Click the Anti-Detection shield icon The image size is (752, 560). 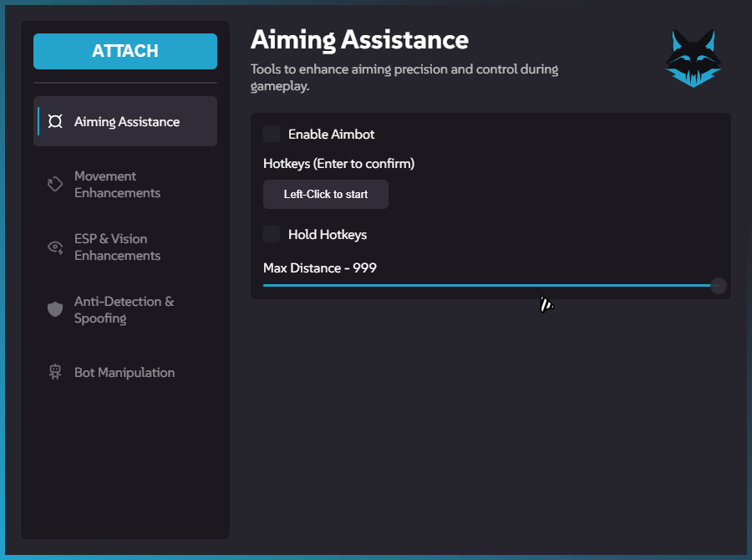pos(55,309)
